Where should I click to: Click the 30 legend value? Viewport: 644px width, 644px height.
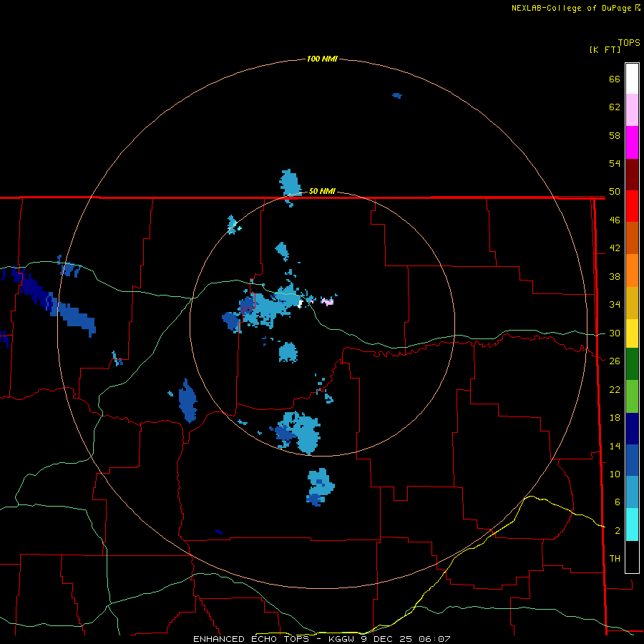pyautogui.click(x=615, y=333)
